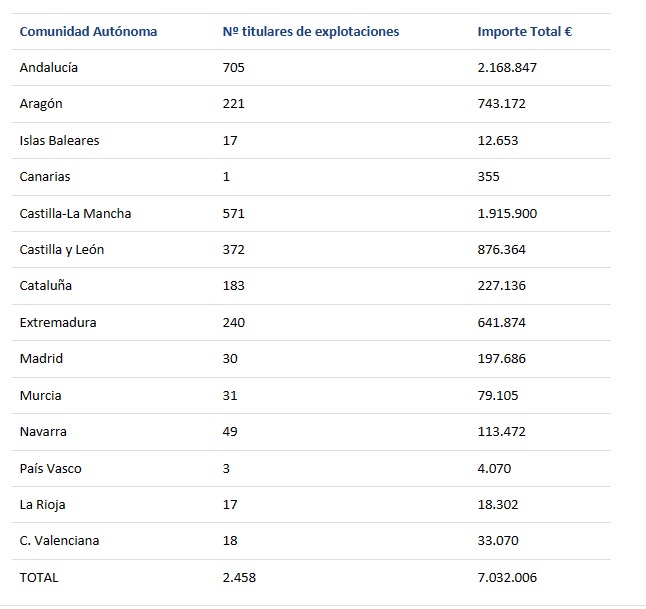Click the Comunidad Autónoma column header
This screenshot has width=646, height=609.
point(88,32)
